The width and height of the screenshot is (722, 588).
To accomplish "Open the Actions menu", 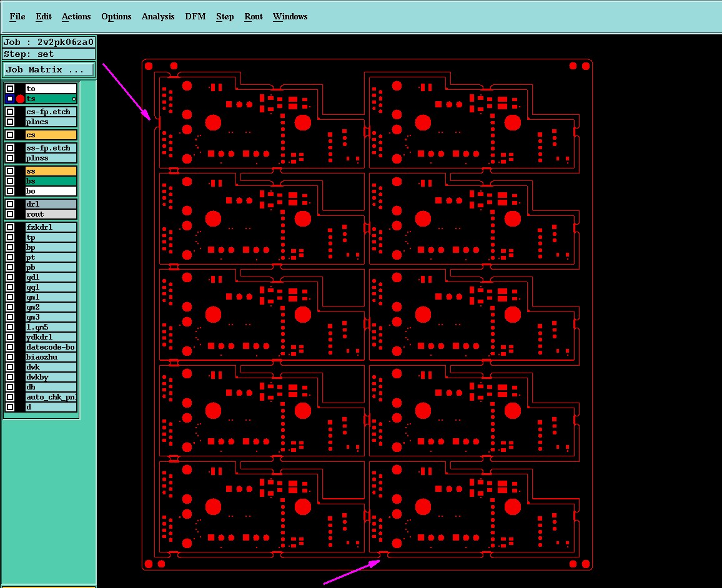I will point(76,17).
